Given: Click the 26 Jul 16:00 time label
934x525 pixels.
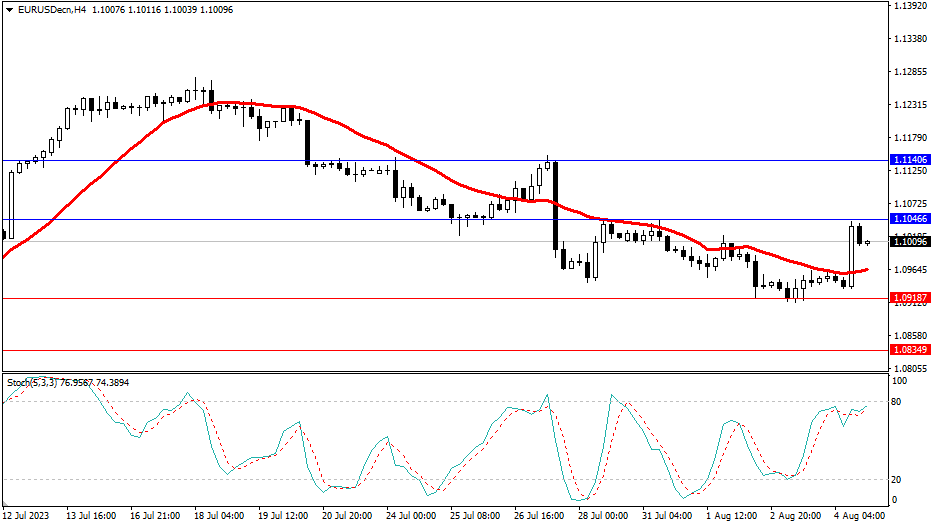Looking at the screenshot, I should 539,516.
